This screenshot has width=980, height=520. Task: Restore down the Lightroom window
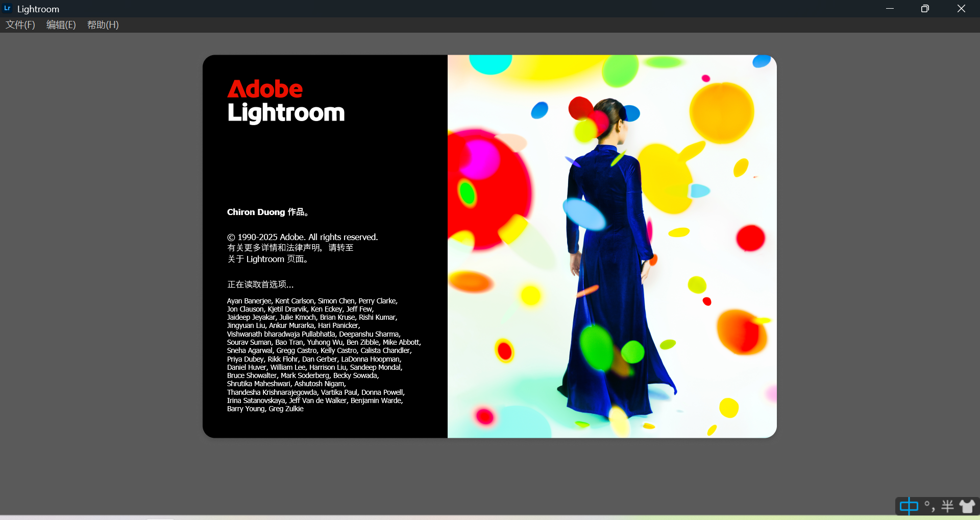pyautogui.click(x=925, y=9)
